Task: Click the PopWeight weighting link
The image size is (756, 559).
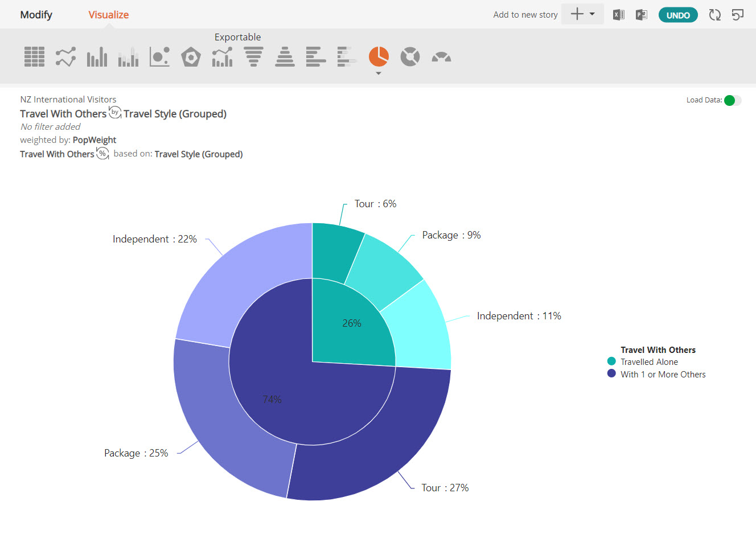Action: click(x=94, y=140)
